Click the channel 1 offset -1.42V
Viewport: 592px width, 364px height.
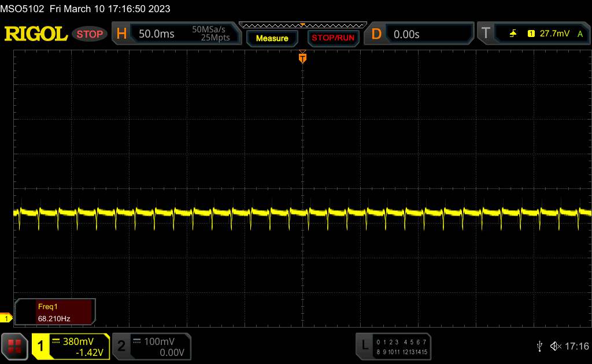pyautogui.click(x=90, y=352)
